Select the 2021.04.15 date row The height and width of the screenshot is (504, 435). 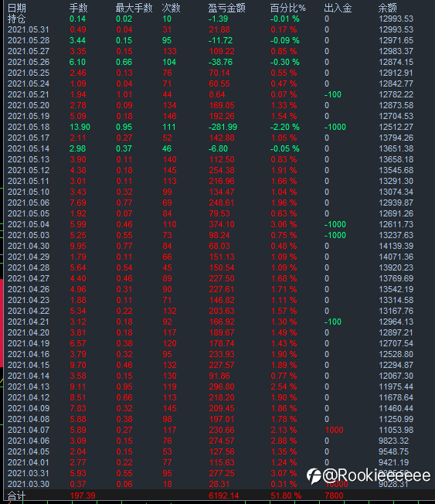[x=29, y=365]
